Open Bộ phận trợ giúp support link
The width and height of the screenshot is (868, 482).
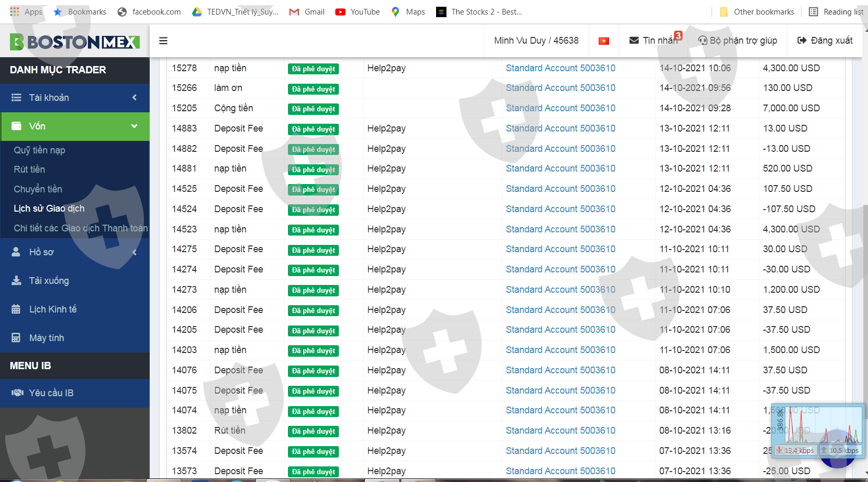tap(738, 41)
